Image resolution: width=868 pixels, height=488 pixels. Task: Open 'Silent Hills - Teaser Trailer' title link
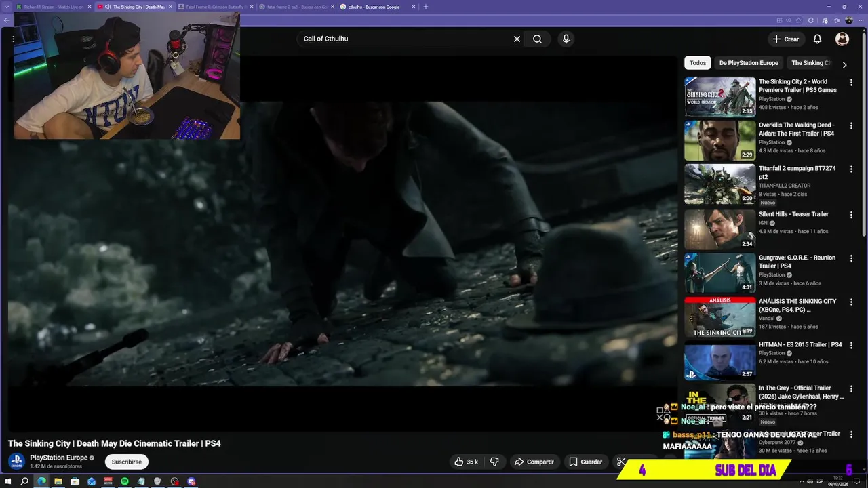pyautogui.click(x=793, y=215)
